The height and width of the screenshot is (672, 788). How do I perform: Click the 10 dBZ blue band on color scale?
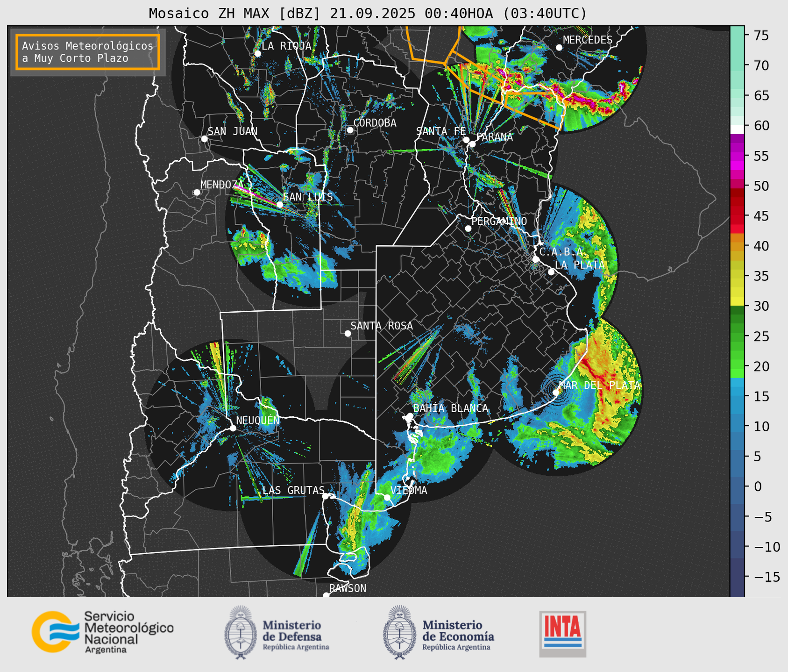737,427
